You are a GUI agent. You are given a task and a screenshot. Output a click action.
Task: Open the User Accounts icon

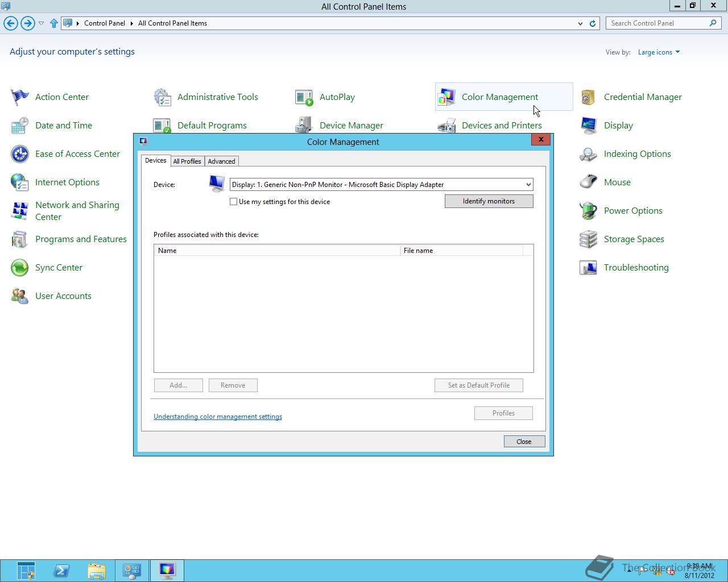(20, 296)
